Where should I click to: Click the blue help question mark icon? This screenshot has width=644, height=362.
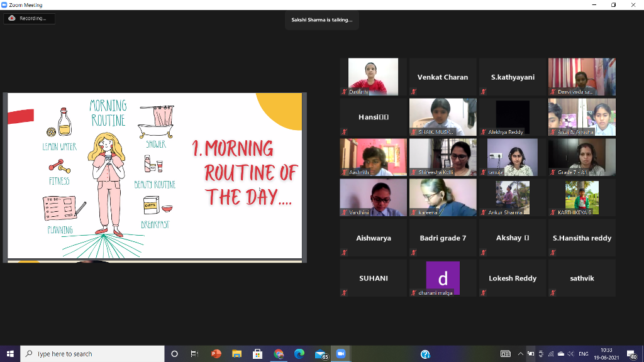(x=425, y=354)
